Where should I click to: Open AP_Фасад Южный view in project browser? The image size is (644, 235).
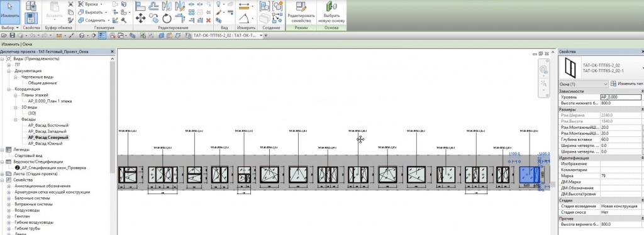[x=45, y=143]
